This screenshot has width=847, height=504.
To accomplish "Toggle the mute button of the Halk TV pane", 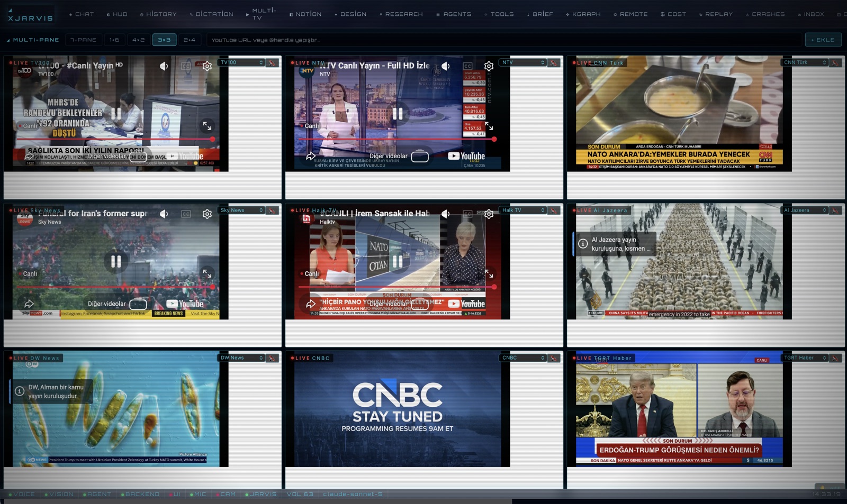I will tap(554, 210).
